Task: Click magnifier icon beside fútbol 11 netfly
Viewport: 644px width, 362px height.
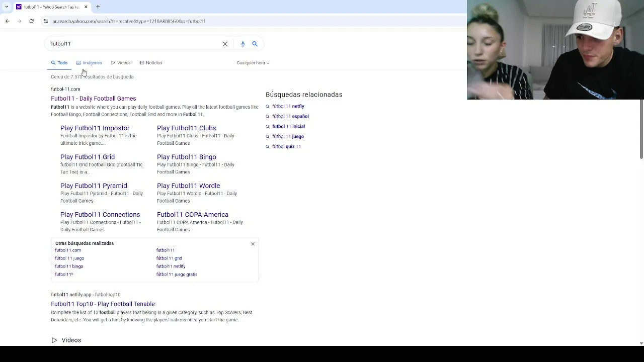Action: point(268,107)
